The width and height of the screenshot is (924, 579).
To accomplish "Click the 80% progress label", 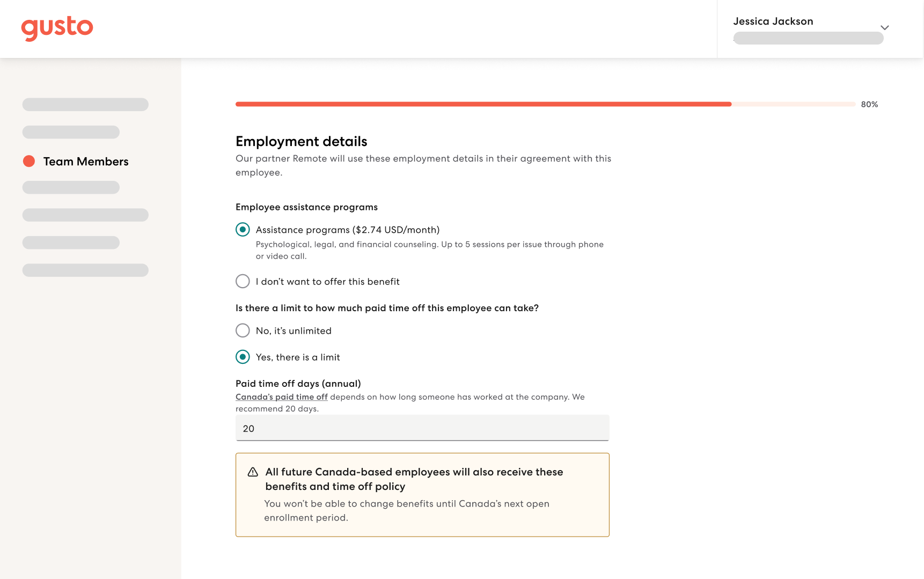I will [869, 104].
